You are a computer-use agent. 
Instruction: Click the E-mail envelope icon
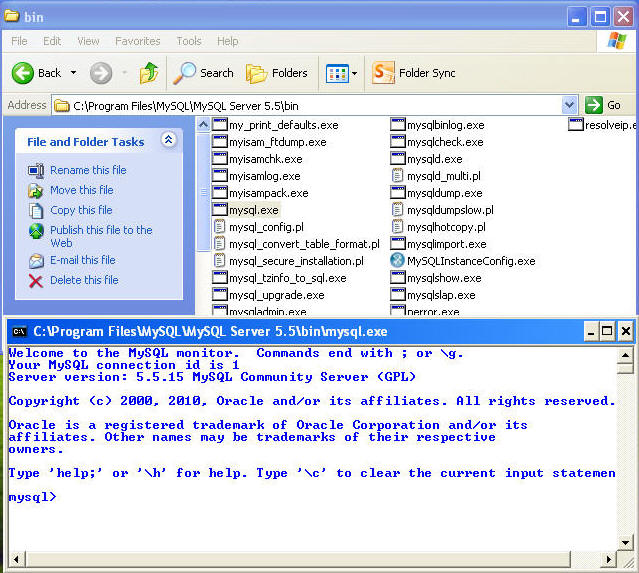click(36, 261)
